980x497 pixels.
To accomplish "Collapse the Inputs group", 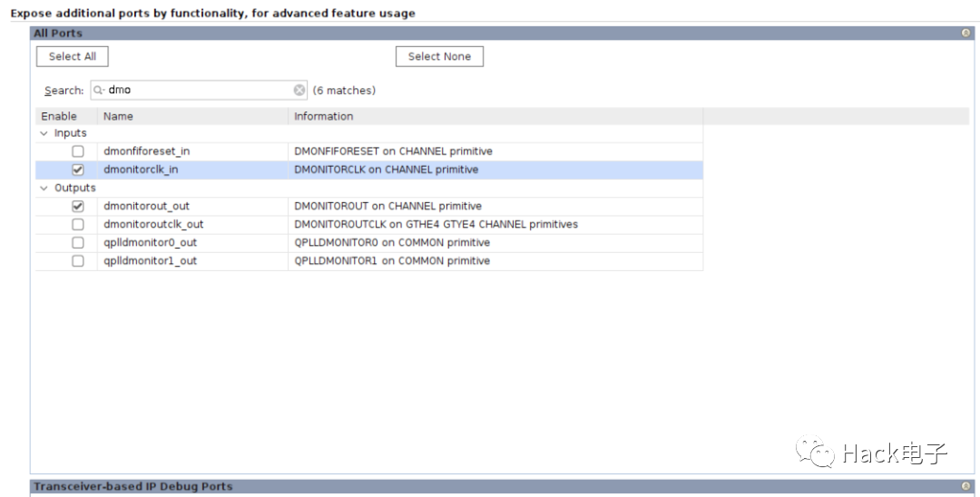I will [44, 133].
